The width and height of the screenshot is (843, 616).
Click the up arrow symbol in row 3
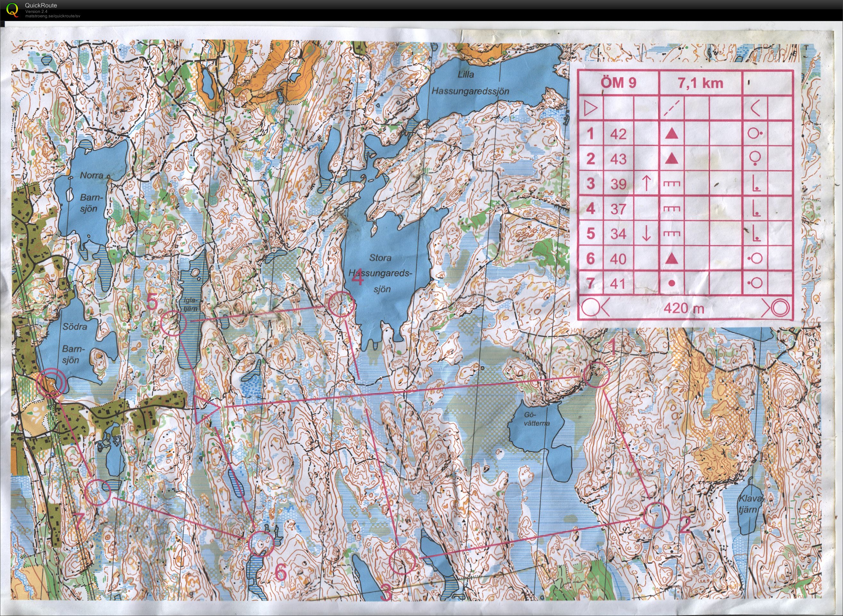point(647,183)
